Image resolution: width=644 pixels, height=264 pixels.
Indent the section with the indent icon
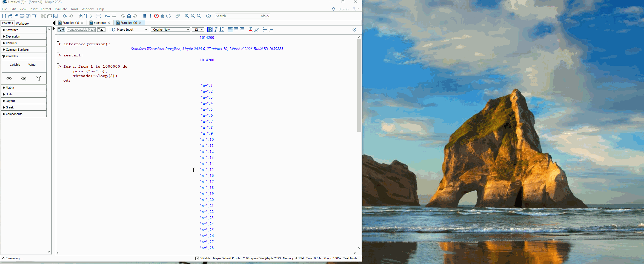pyautogui.click(x=108, y=16)
